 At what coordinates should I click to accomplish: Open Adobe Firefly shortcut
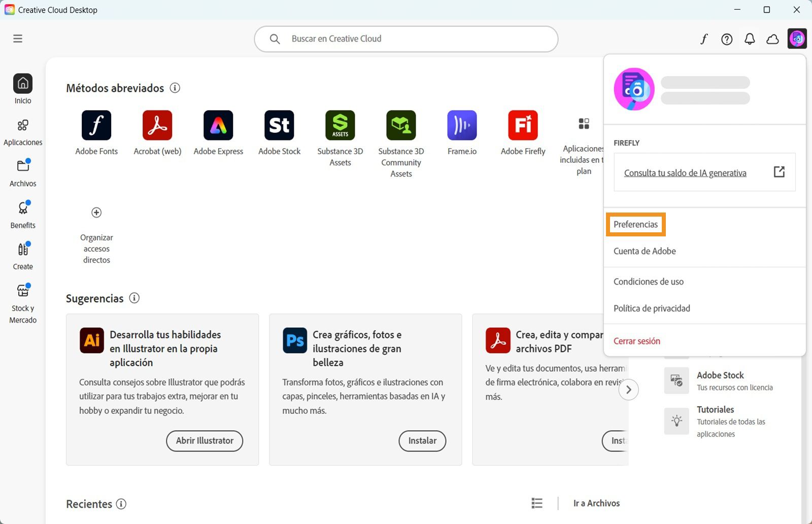(x=523, y=133)
